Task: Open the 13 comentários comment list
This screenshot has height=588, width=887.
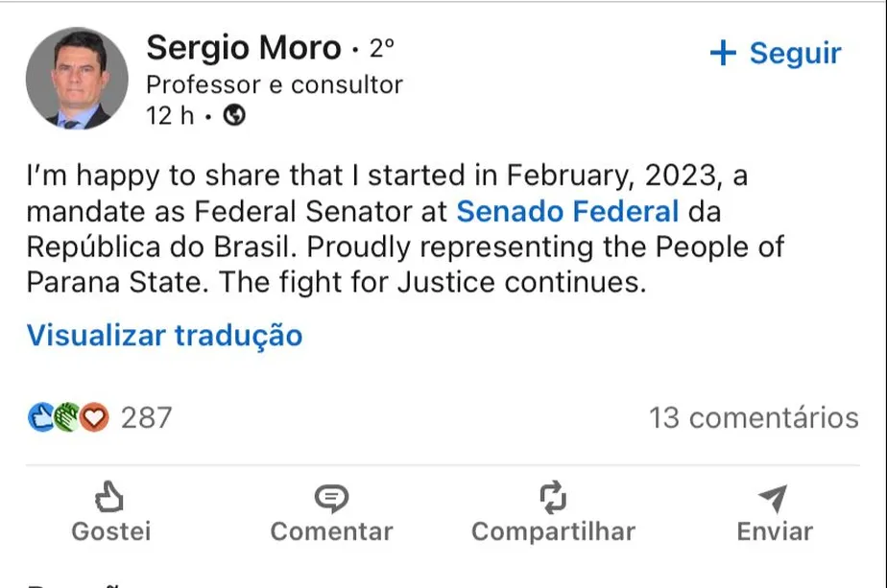Action: (x=754, y=417)
